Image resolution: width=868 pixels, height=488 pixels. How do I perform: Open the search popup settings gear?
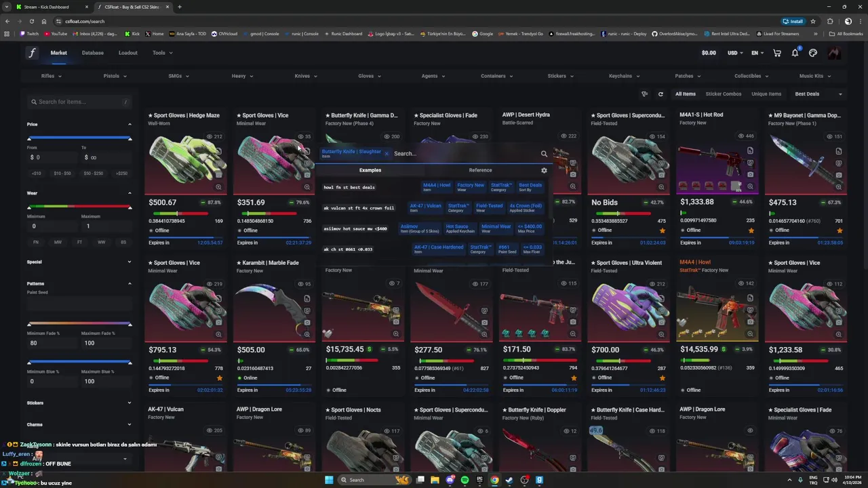[544, 170]
